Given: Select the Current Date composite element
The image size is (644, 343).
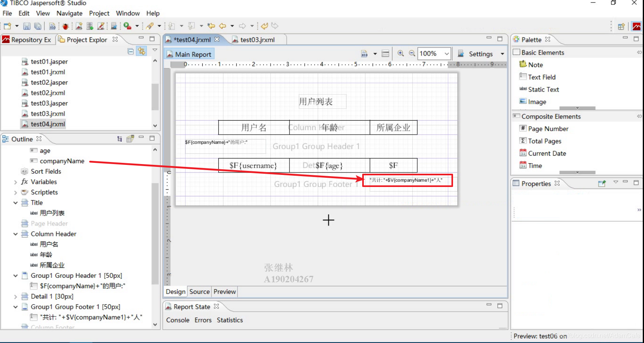Looking at the screenshot, I should point(543,153).
